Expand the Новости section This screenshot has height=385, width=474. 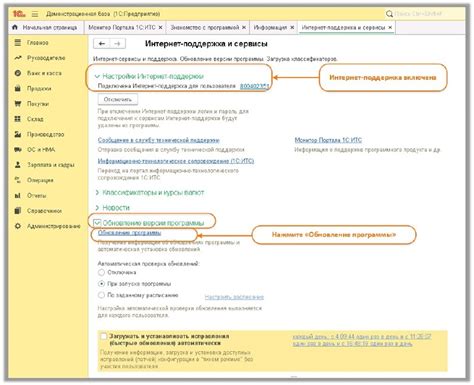(x=97, y=208)
